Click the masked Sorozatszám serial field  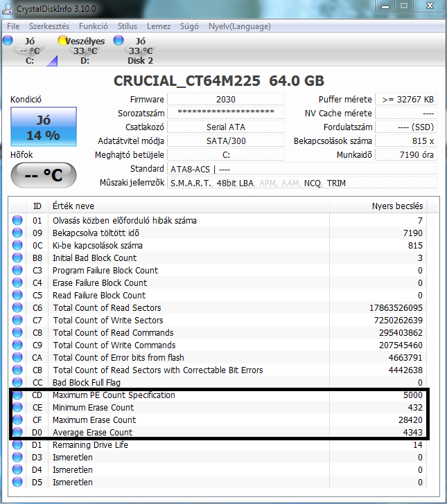pos(226,113)
